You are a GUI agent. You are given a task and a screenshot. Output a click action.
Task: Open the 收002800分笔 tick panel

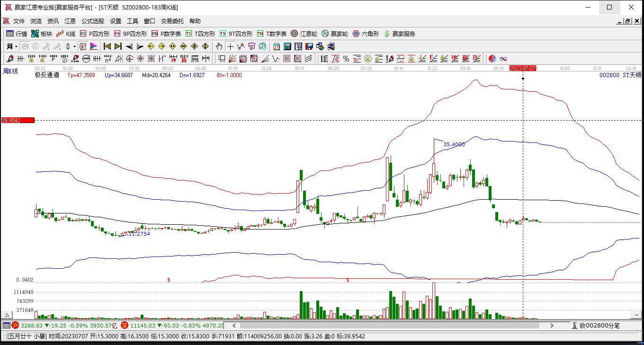coord(595,326)
